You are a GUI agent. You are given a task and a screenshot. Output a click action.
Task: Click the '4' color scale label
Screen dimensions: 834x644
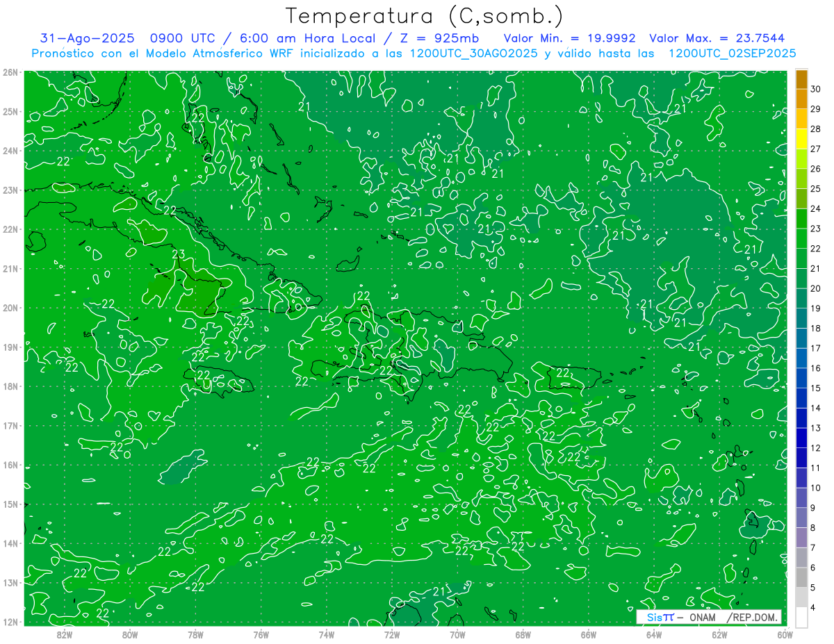click(814, 608)
